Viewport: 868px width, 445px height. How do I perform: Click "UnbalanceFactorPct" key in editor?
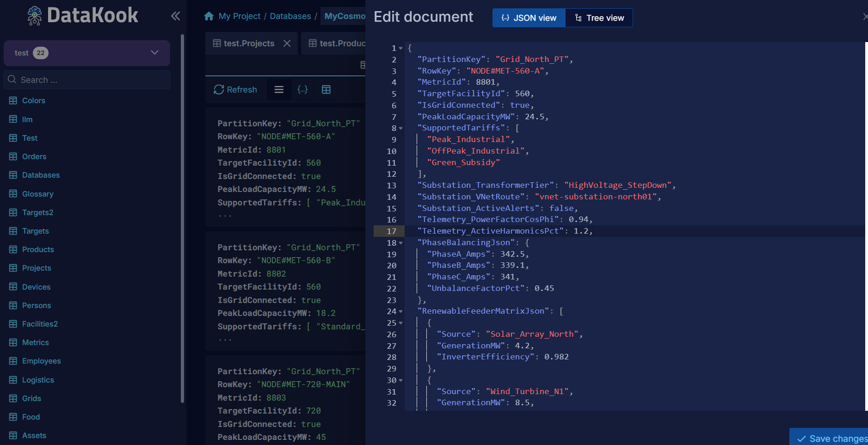point(476,288)
